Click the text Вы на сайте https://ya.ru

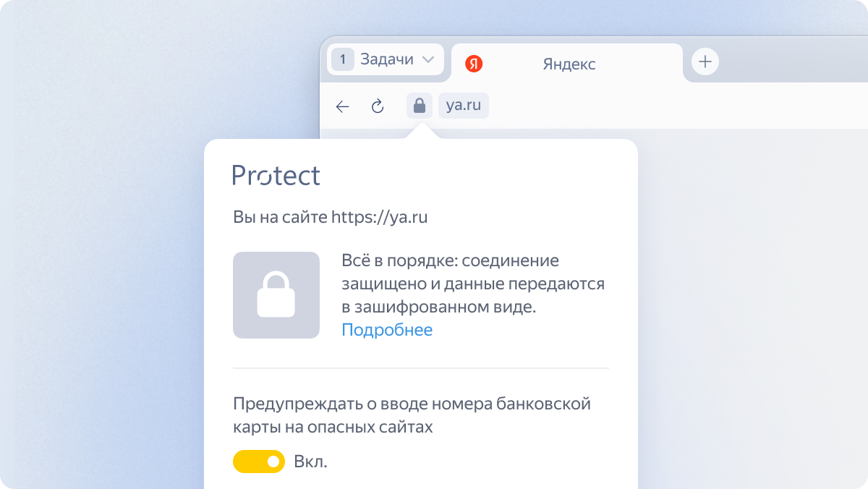(331, 217)
